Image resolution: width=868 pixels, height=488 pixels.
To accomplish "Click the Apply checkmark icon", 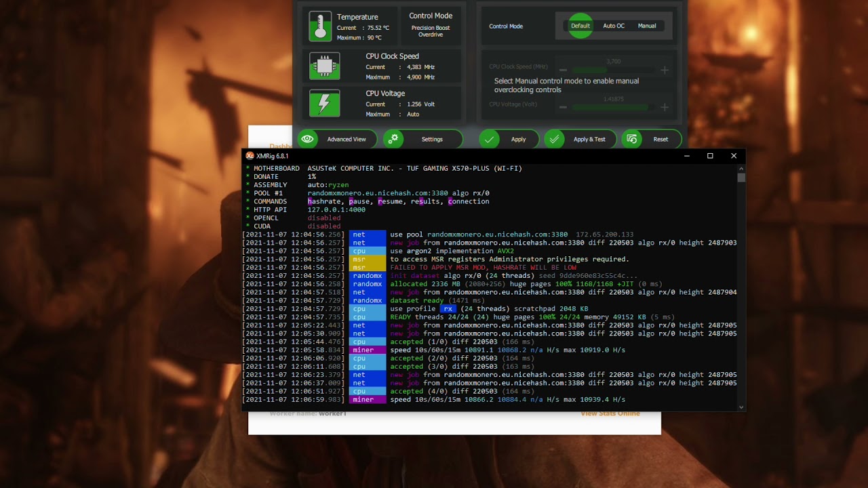I will point(490,139).
